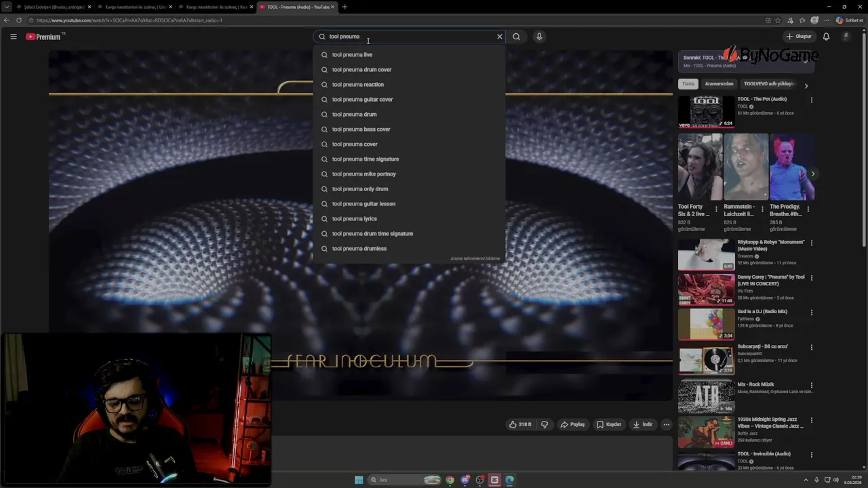Open 'God Is a DJ (Radio Mix)' title
868x488 pixels.
762,312
